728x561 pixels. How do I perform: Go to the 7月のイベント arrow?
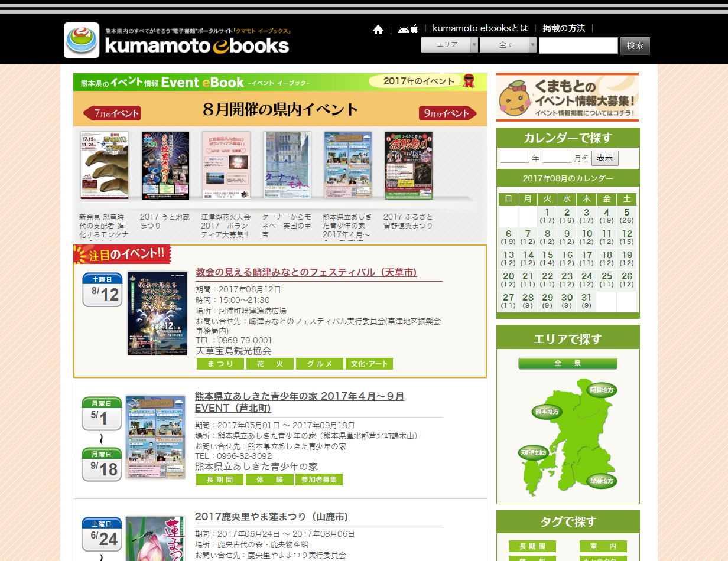pyautogui.click(x=112, y=113)
